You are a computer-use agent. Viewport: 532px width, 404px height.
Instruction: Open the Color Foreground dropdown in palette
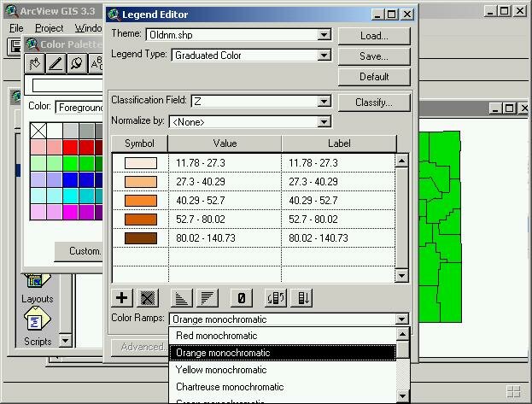click(x=79, y=108)
